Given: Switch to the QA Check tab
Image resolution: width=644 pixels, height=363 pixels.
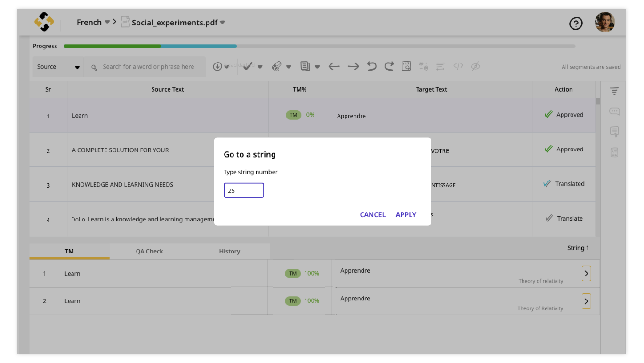Looking at the screenshot, I should (150, 251).
